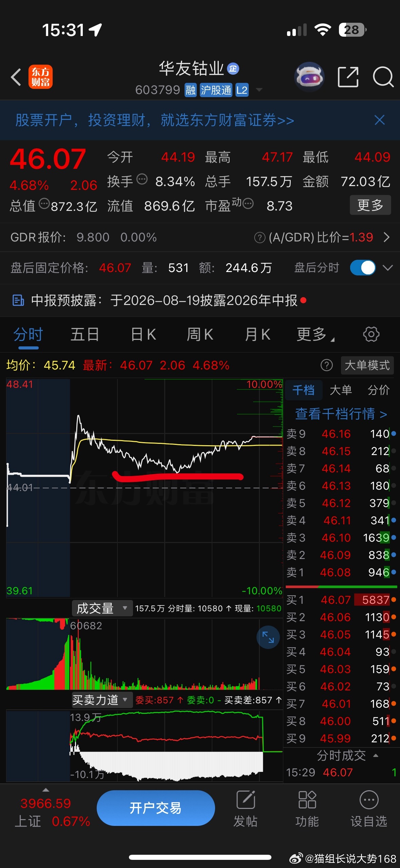Image resolution: width=400 pixels, height=868 pixels.
Task: Switch to the 月K tab
Action: pyautogui.click(x=258, y=334)
